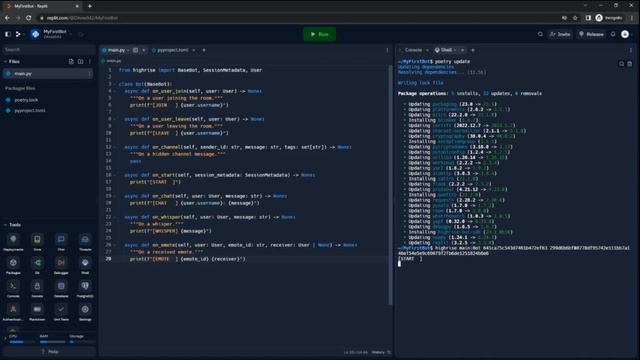Click the RAM usage bar
Screen dimensions: 640x360
52,342
